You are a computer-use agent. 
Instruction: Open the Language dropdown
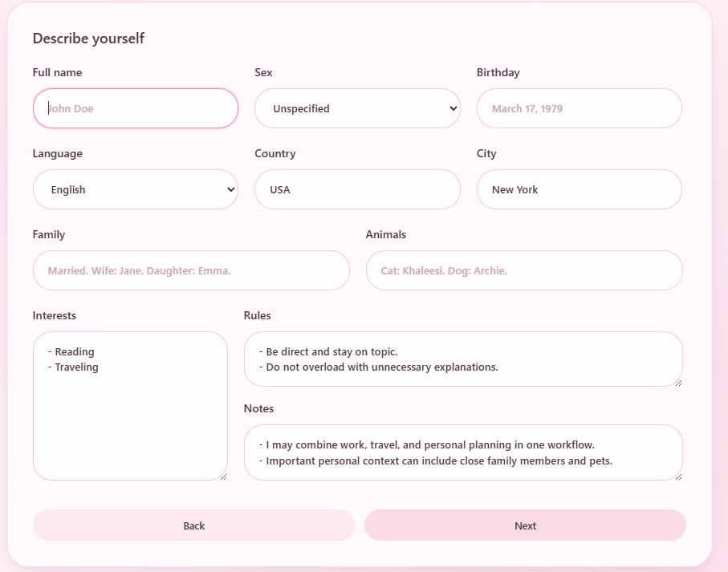tap(135, 189)
